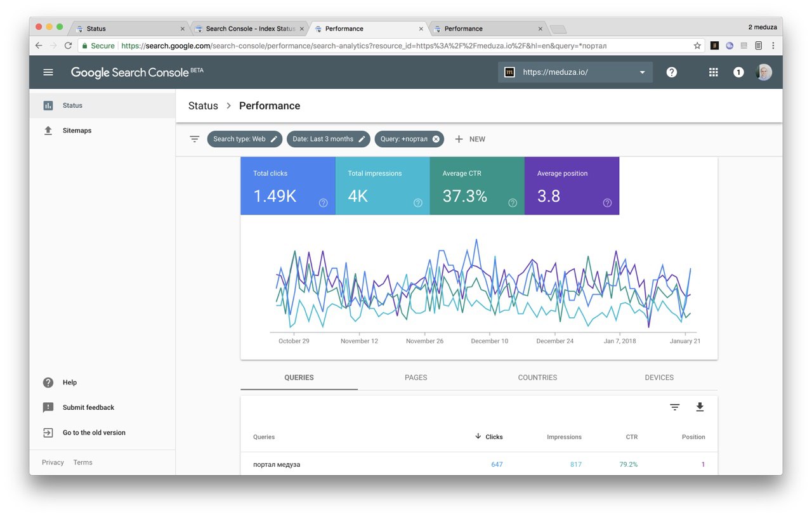Screen dimensions: 812x517
Task: Bookmark this page with star icon
Action: [x=697, y=46]
